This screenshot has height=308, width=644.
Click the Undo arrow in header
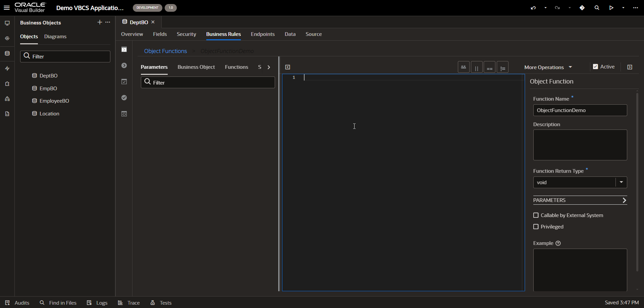coord(533,8)
